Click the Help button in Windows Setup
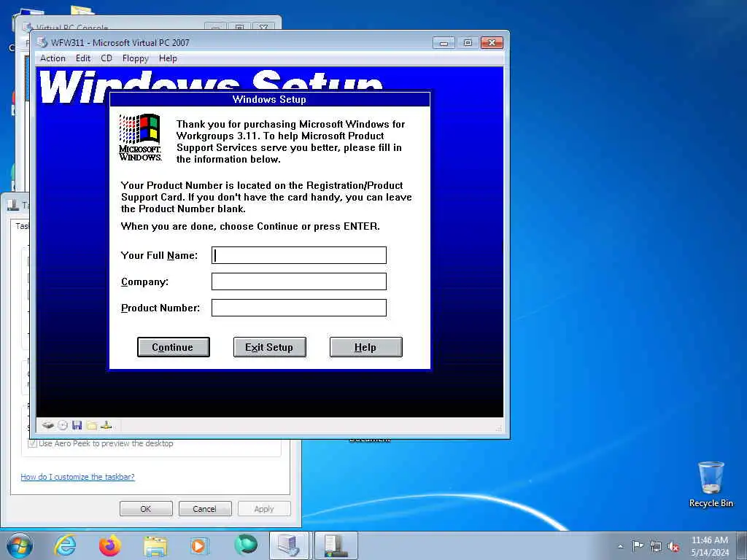 tap(366, 347)
